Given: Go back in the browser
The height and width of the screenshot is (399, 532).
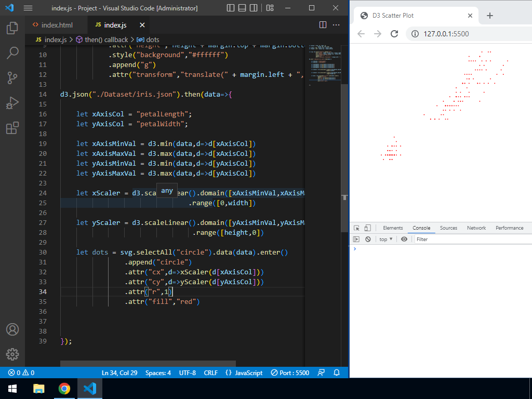Looking at the screenshot, I should [x=362, y=34].
